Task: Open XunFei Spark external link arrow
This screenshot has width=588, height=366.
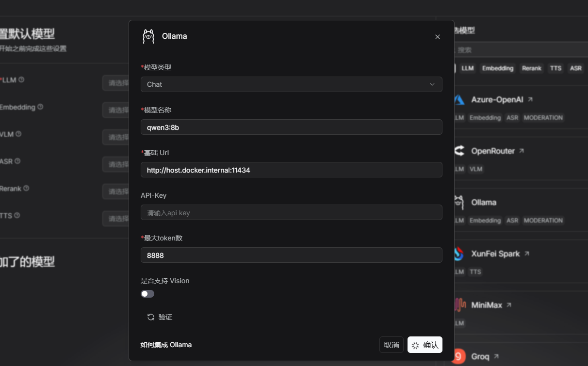Action: (x=527, y=254)
